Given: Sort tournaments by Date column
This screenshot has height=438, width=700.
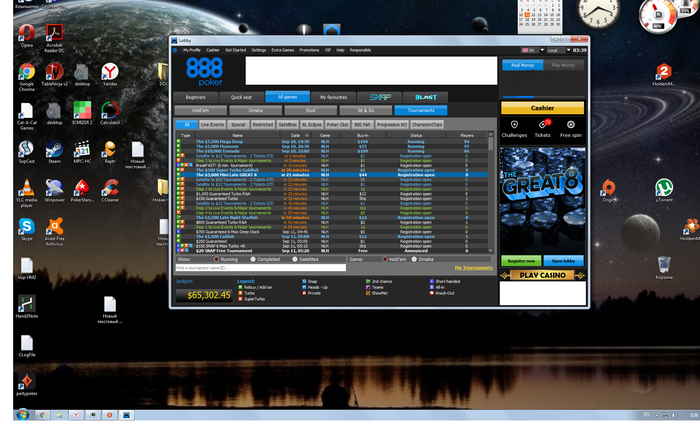Looking at the screenshot, I should pos(296,135).
